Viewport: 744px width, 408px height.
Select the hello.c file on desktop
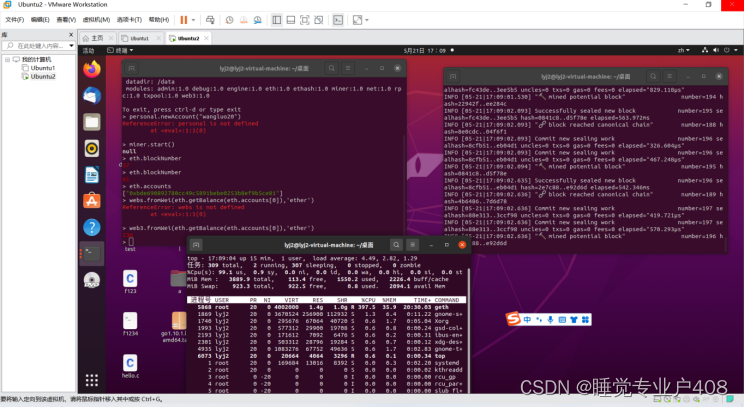[130, 366]
